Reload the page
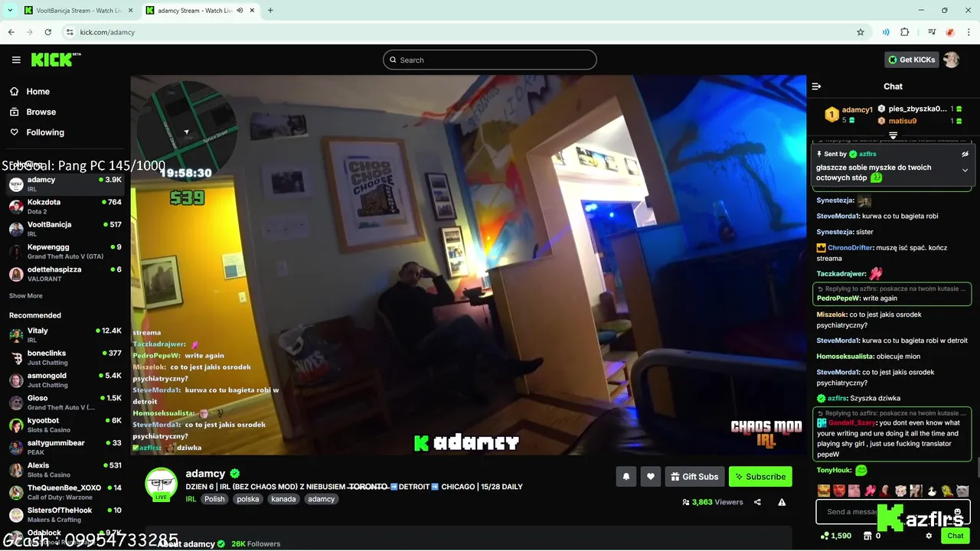980x551 pixels. pos(48,32)
